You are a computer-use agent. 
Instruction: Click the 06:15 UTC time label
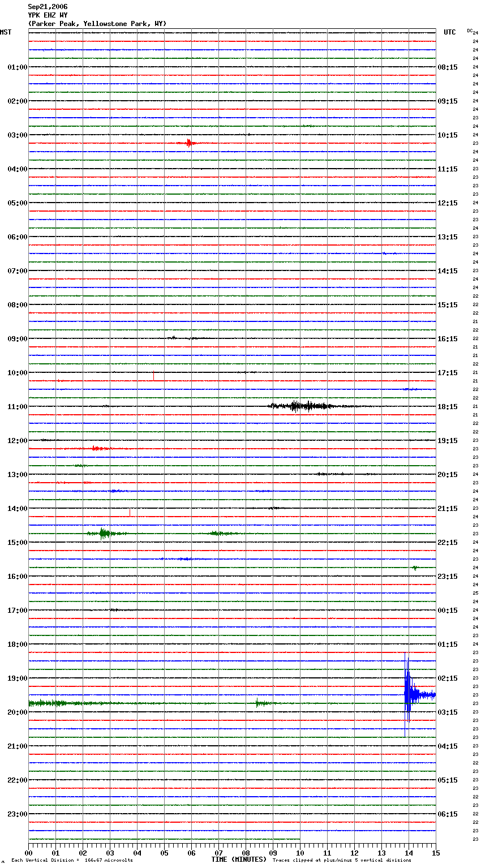[448, 814]
